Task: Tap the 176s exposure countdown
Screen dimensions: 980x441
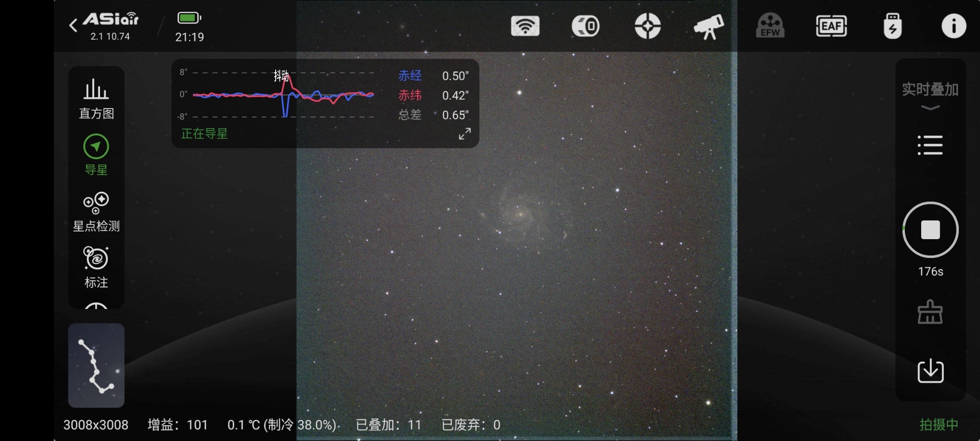Action: [930, 272]
